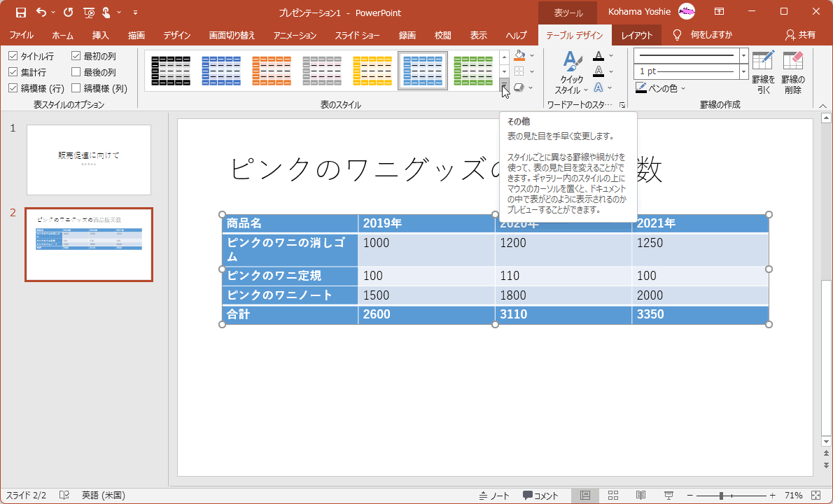The height and width of the screenshot is (504, 833).
Task: Click the Pen Color (ペンの色) icon
Action: (x=641, y=88)
